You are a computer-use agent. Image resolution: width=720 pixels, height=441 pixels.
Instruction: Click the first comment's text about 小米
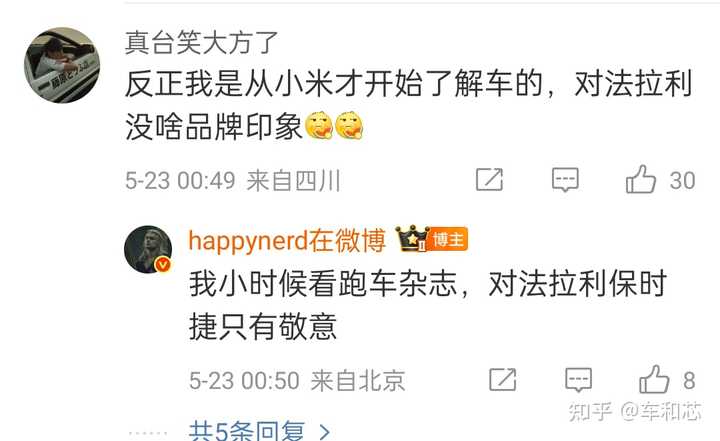[x=408, y=105]
